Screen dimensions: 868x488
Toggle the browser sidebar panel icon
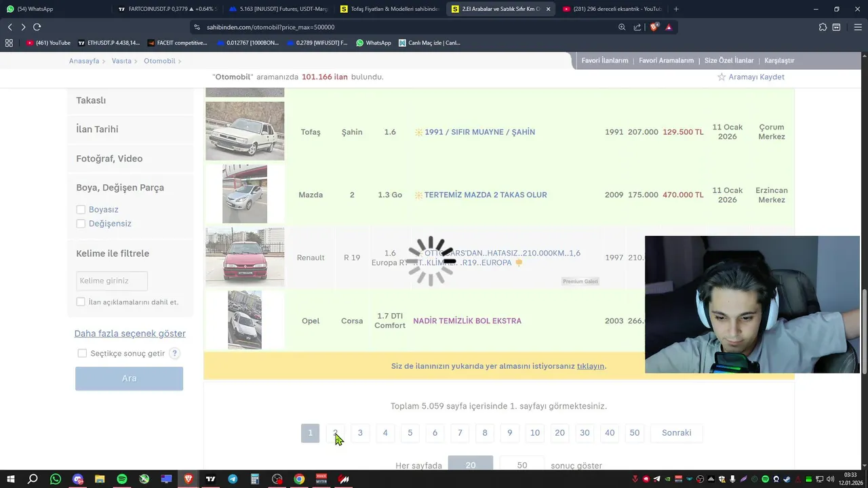point(836,27)
